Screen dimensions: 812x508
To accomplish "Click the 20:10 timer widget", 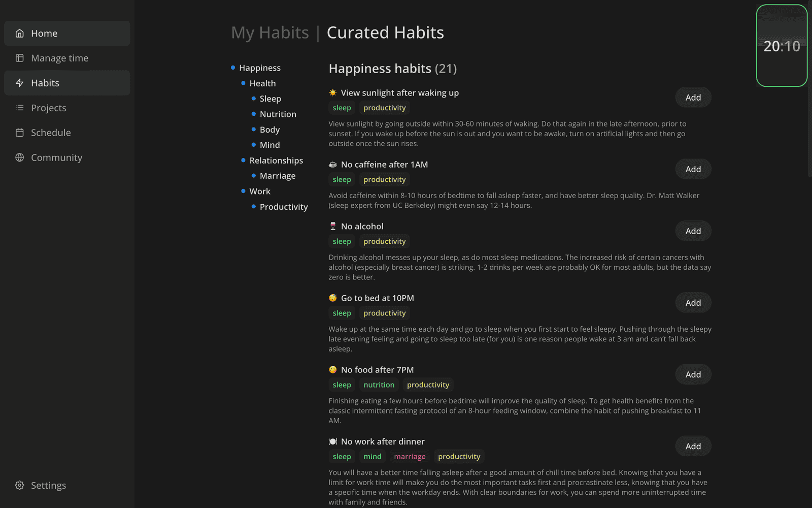I will pyautogui.click(x=782, y=46).
